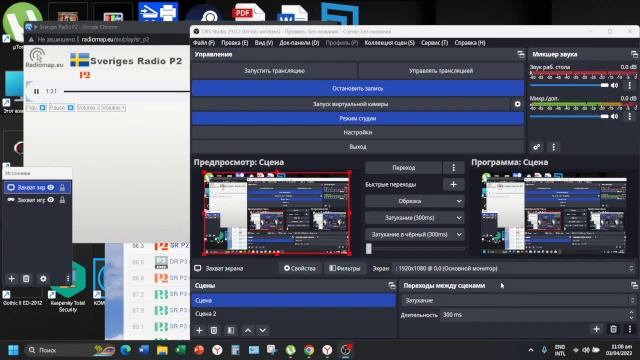Open the Коллекция сцен (S) menu

click(x=389, y=43)
